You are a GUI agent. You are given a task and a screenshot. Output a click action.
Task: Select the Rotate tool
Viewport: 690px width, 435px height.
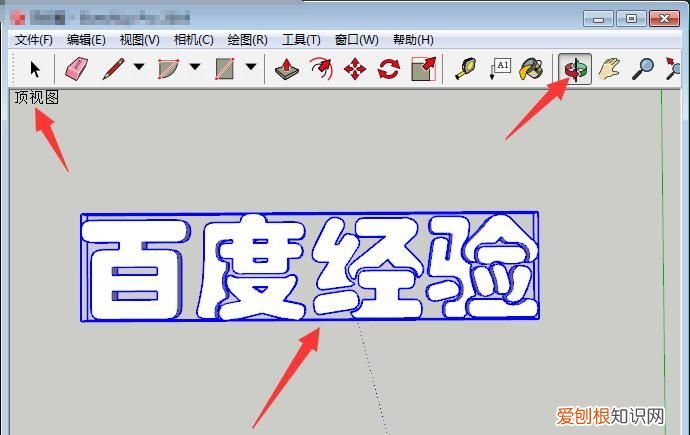pyautogui.click(x=389, y=69)
